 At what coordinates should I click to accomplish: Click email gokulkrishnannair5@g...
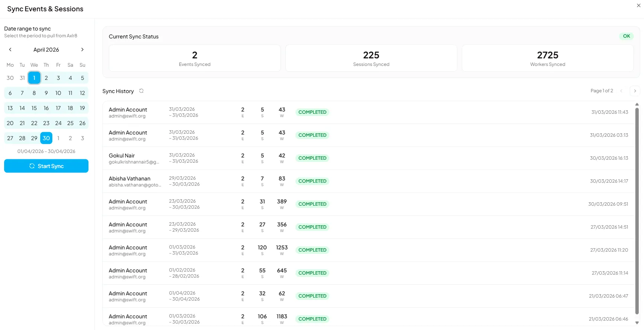[134, 162]
